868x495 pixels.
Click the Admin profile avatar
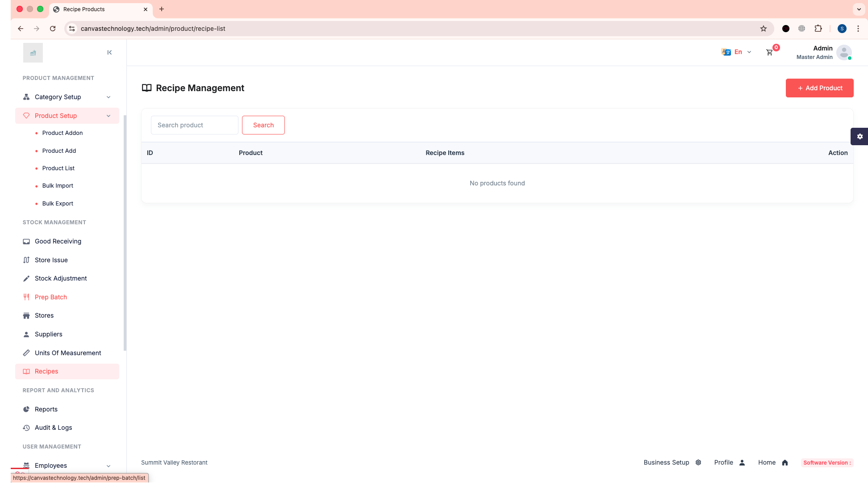click(x=843, y=52)
